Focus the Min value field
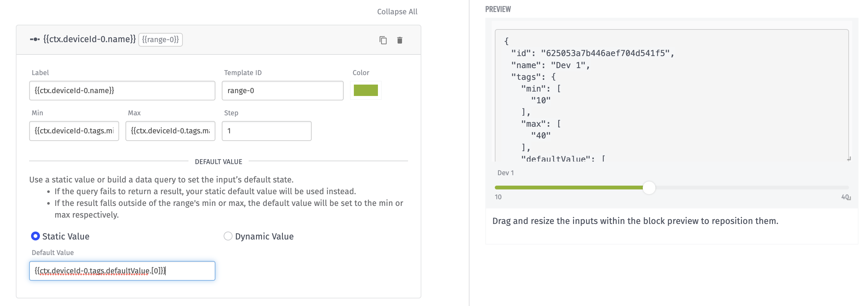The height and width of the screenshot is (306, 868). coord(74,131)
